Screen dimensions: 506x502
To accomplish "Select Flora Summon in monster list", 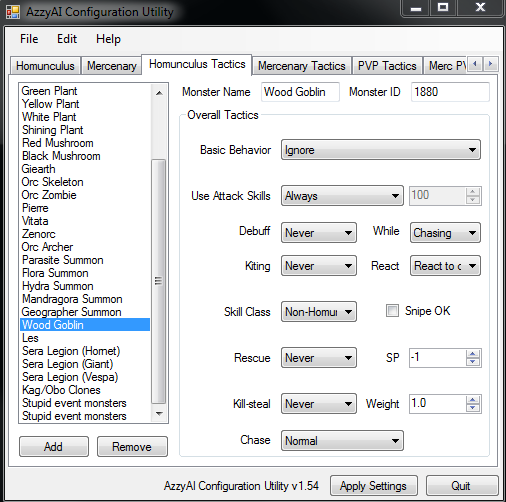I will pos(85,273).
